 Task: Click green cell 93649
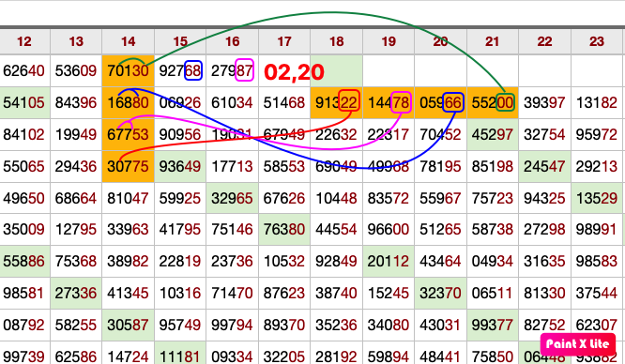180,167
